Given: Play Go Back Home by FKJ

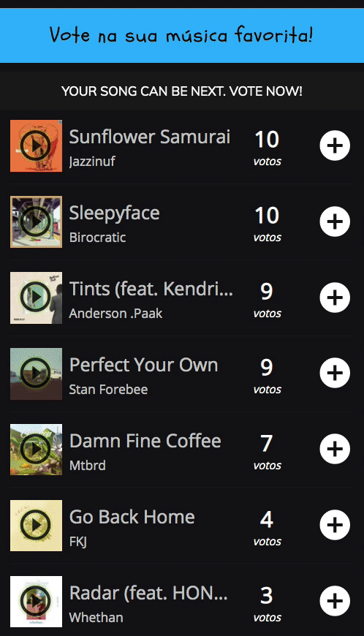Looking at the screenshot, I should (x=36, y=525).
